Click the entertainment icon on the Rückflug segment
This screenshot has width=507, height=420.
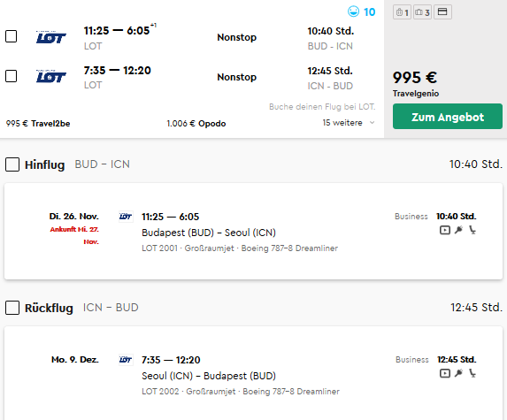click(445, 373)
